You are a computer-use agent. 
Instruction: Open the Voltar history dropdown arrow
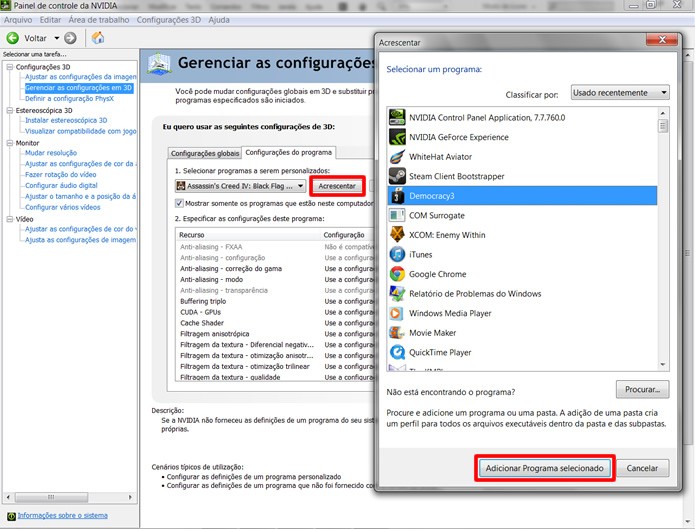(56, 38)
